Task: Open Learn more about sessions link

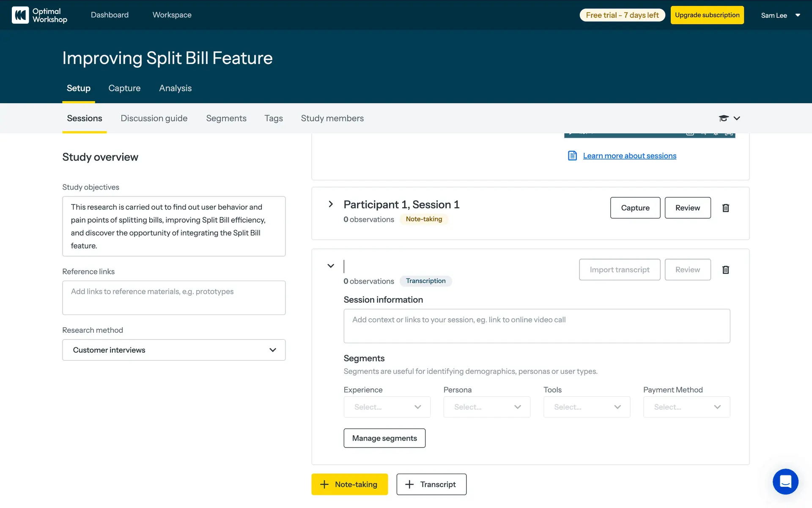Action: tap(629, 156)
